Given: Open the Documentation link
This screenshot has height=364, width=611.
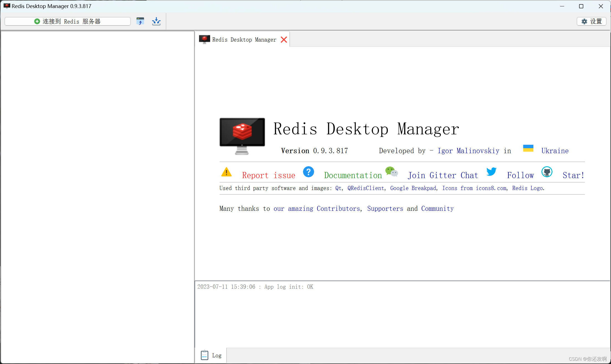Looking at the screenshot, I should click(353, 175).
